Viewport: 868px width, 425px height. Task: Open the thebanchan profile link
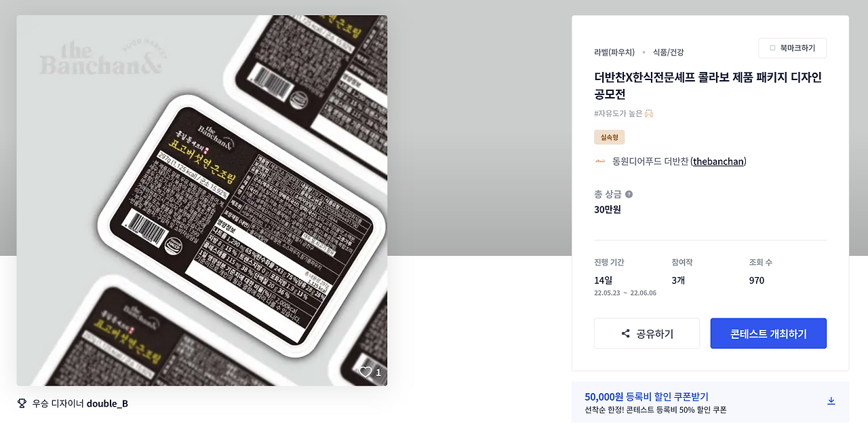(717, 161)
